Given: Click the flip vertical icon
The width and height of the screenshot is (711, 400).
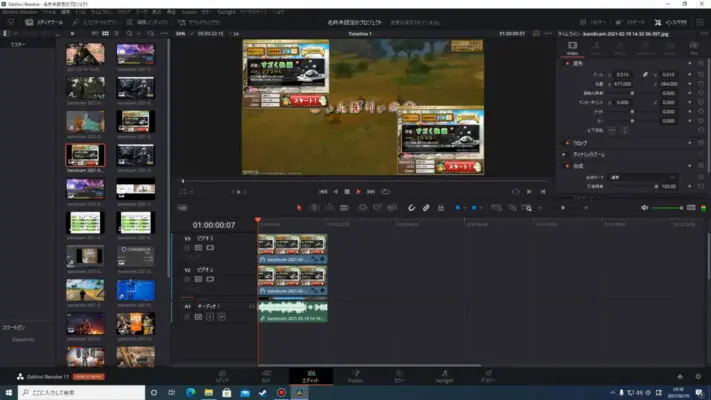Looking at the screenshot, I should pos(625,130).
